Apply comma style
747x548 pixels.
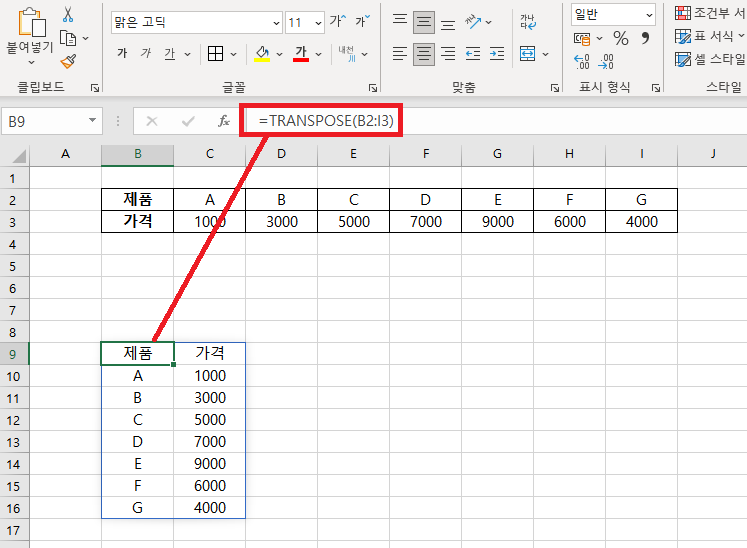(646, 38)
